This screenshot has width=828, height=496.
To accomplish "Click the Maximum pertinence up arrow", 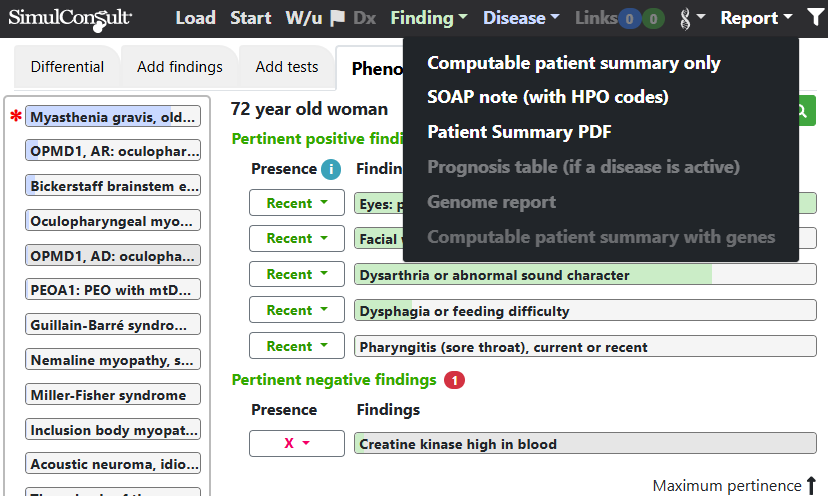I will [811, 485].
